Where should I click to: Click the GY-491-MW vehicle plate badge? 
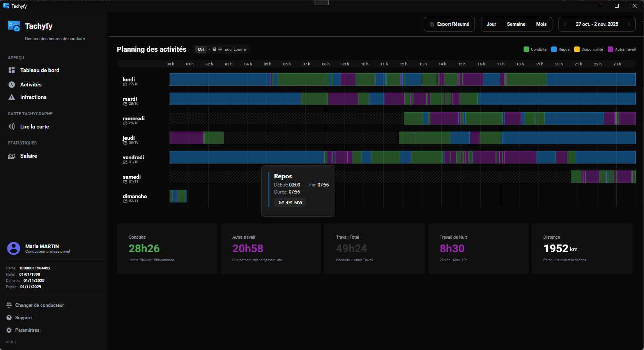click(290, 202)
